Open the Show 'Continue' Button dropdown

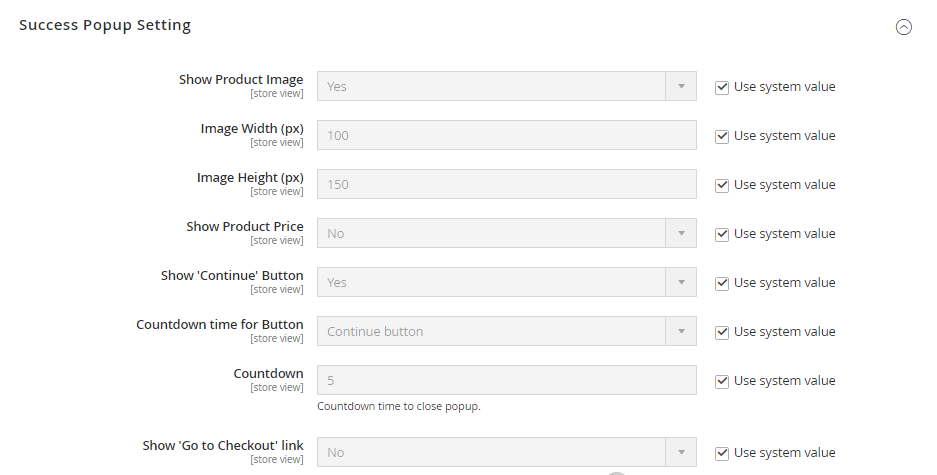[x=506, y=283]
